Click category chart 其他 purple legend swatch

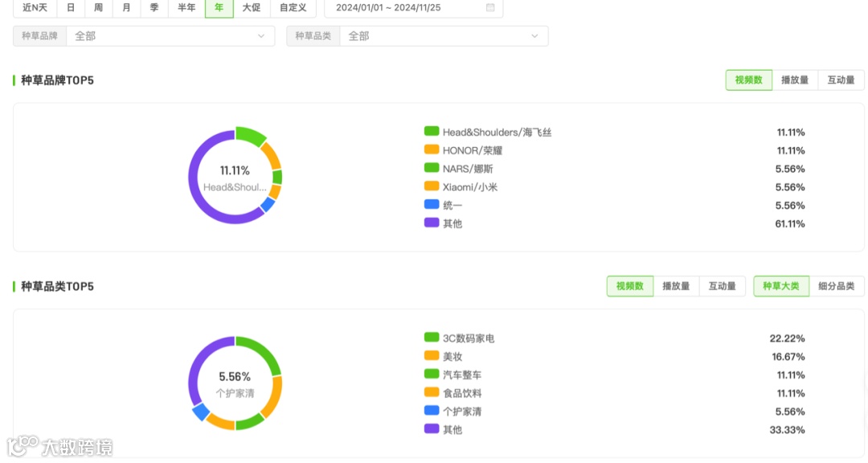(x=432, y=428)
